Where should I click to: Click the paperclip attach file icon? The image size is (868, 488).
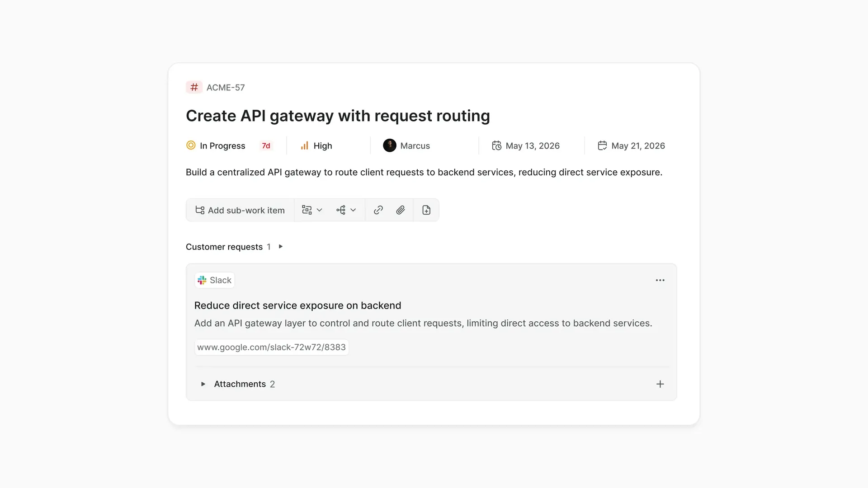(x=401, y=210)
